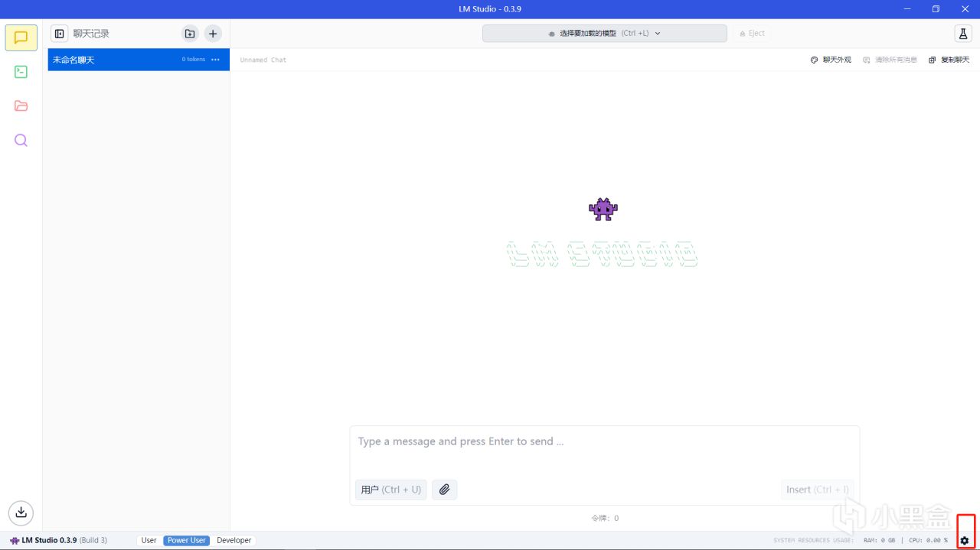The image size is (980, 550).
Task: Minimize the LM Studio window
Action: [906, 9]
